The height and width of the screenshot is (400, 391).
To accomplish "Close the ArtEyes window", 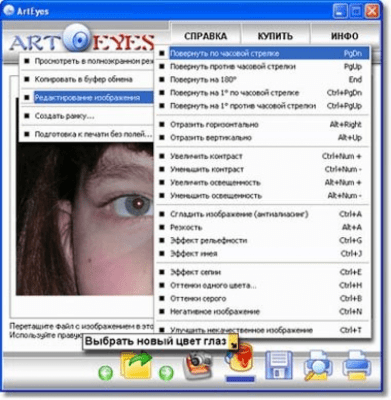I will (372, 11).
